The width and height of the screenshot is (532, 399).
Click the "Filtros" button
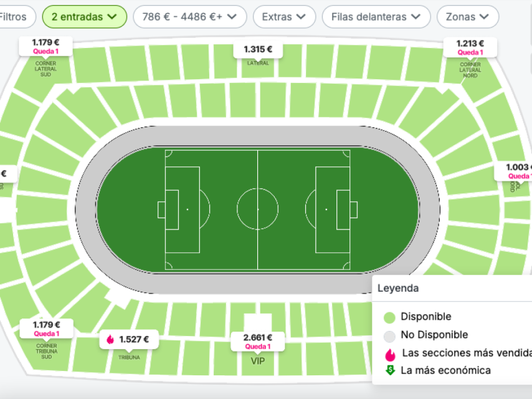pyautogui.click(x=12, y=17)
